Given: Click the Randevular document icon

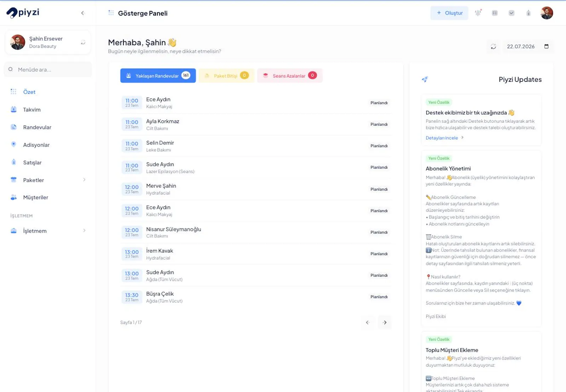Looking at the screenshot, I should 13,127.
